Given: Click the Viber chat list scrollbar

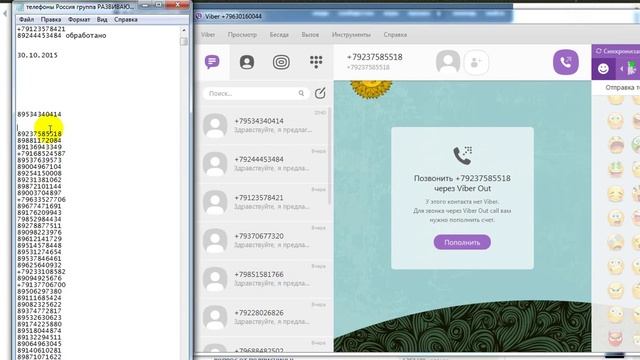Looking at the screenshot, I should [x=330, y=155].
